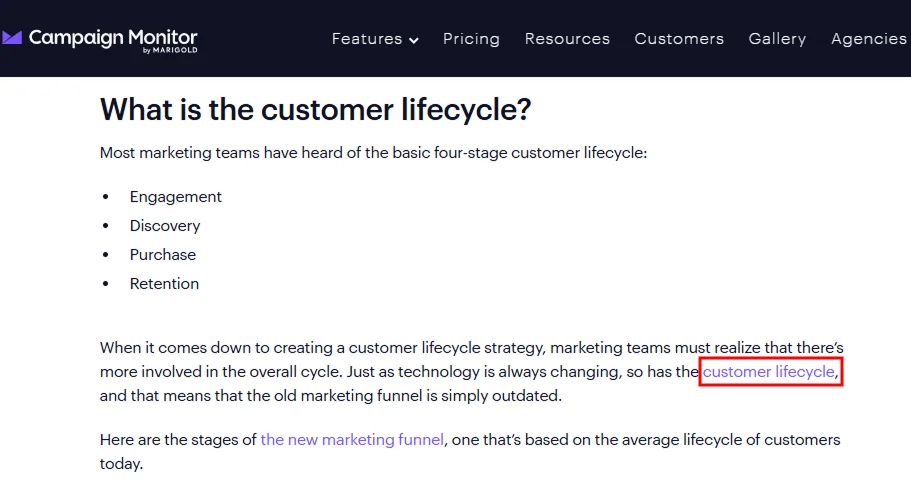Click the Purchase bullet item
Image resolution: width=911 pixels, height=489 pixels.
point(163,255)
